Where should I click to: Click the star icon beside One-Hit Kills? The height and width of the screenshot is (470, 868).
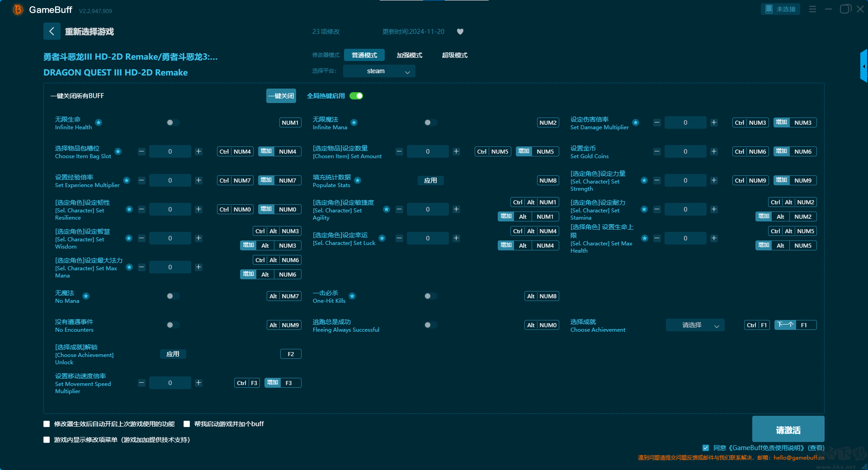(x=352, y=296)
